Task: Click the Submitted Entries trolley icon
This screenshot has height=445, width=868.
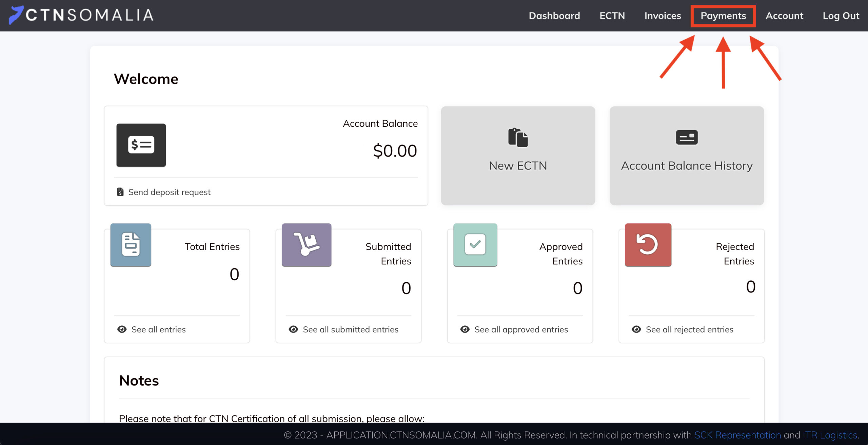Action: point(307,245)
